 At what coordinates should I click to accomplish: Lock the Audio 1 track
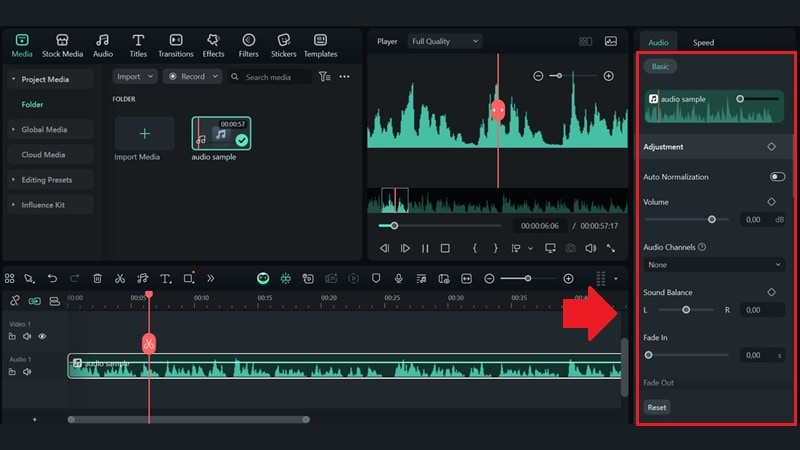point(12,372)
